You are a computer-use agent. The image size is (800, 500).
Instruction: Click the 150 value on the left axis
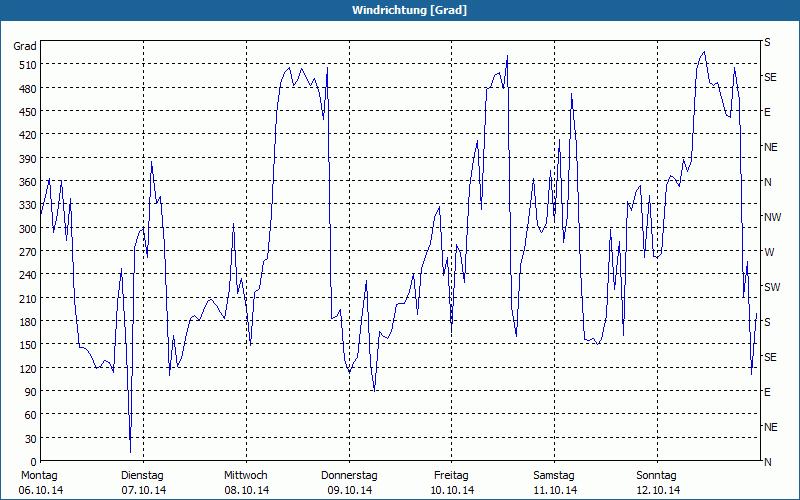[x=28, y=345]
